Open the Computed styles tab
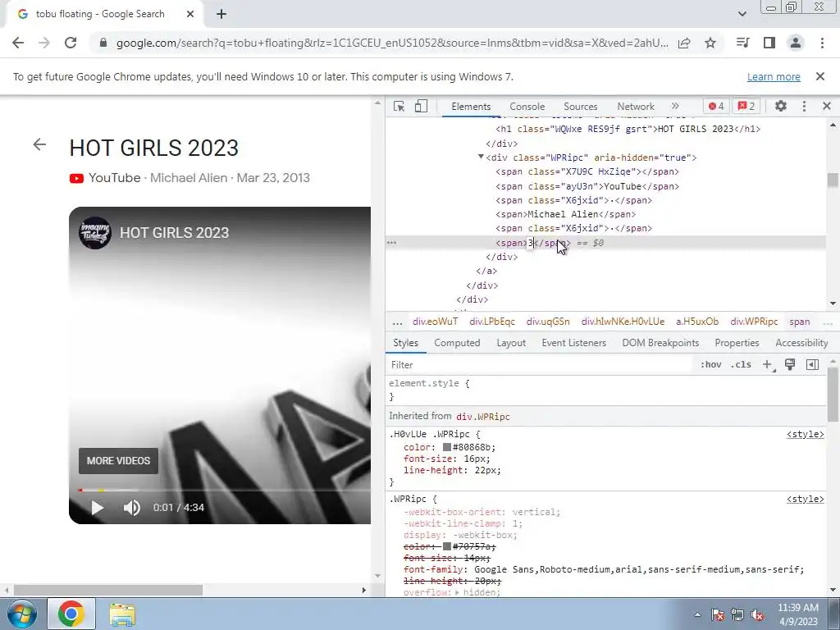Viewport: 840px width, 630px height. pos(457,343)
